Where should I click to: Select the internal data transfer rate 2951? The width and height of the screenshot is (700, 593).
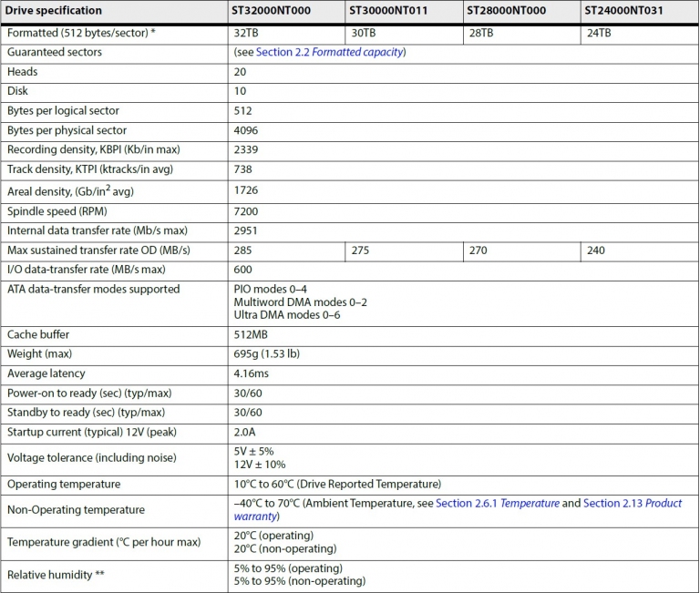(246, 230)
